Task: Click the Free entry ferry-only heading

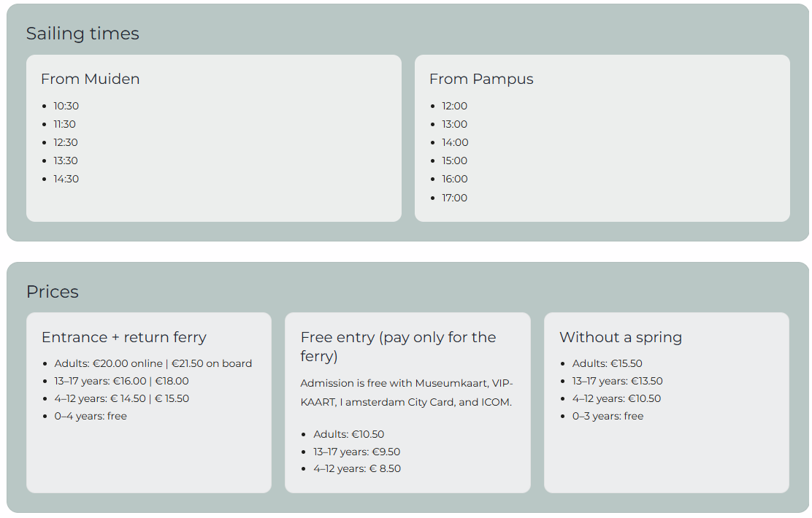Action: click(x=398, y=347)
